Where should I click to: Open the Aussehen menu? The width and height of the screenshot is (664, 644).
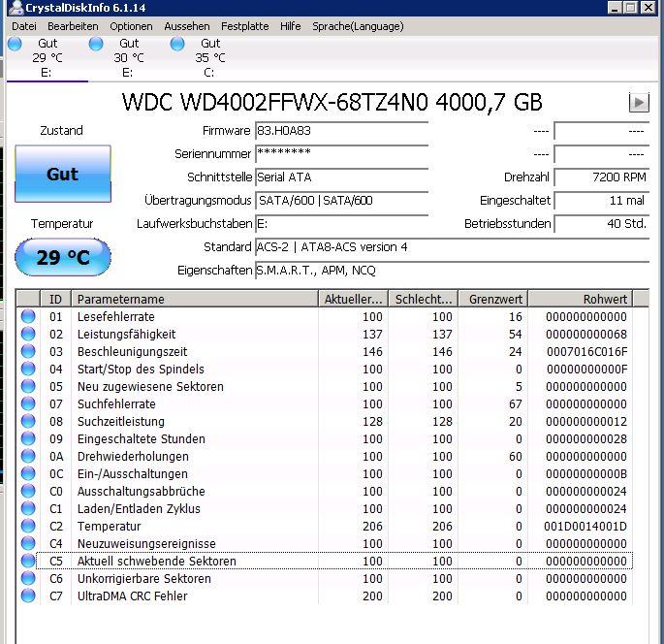[x=187, y=26]
